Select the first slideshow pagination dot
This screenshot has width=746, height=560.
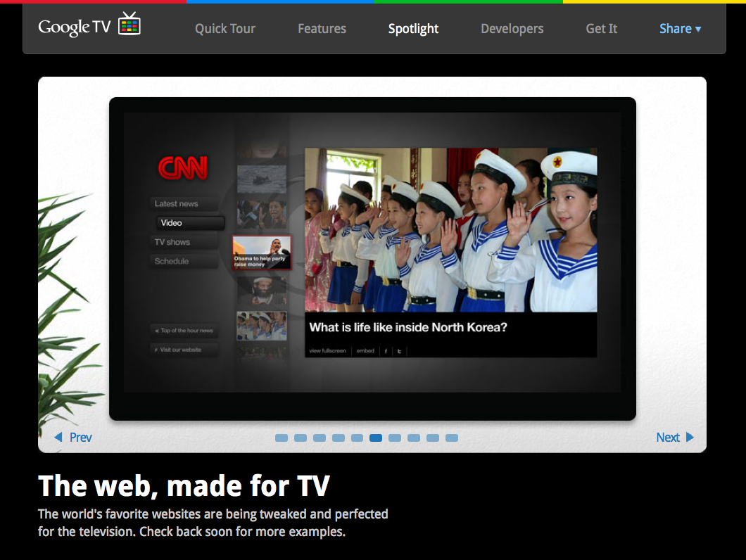point(282,438)
